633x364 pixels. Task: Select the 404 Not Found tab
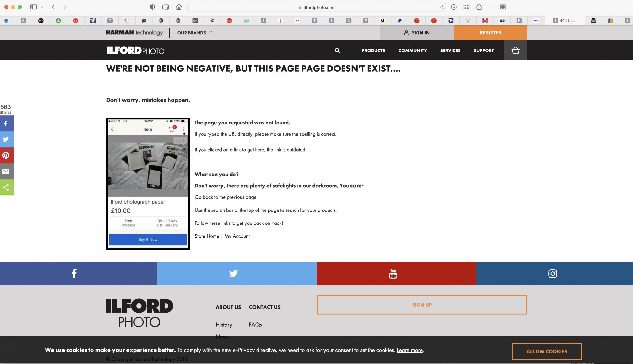click(565, 21)
